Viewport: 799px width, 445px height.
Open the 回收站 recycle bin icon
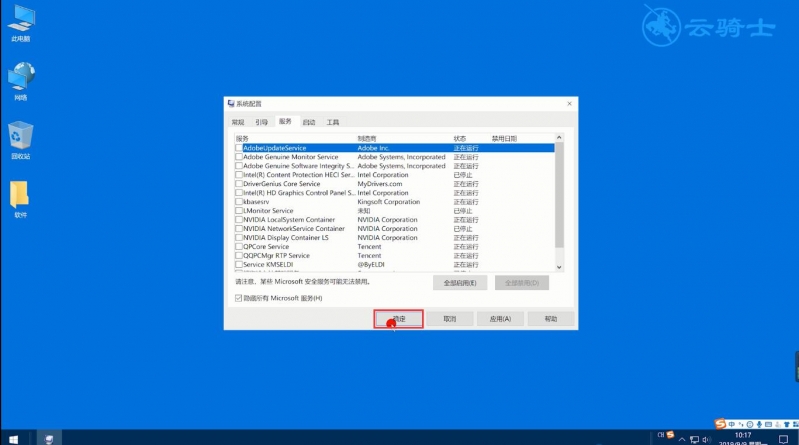tap(21, 140)
